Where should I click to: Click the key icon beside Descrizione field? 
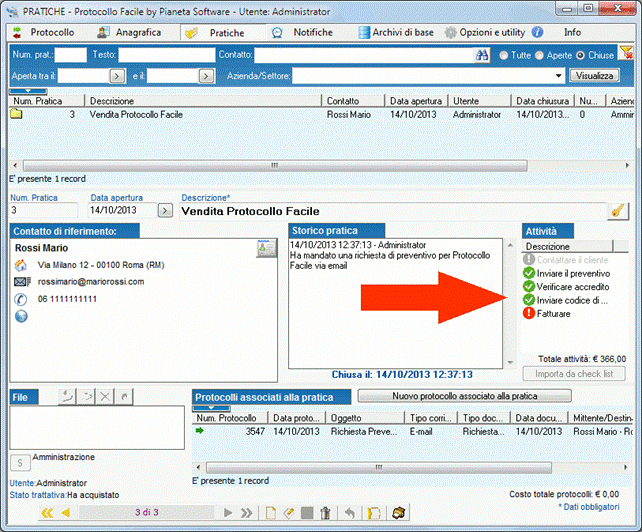tap(618, 211)
